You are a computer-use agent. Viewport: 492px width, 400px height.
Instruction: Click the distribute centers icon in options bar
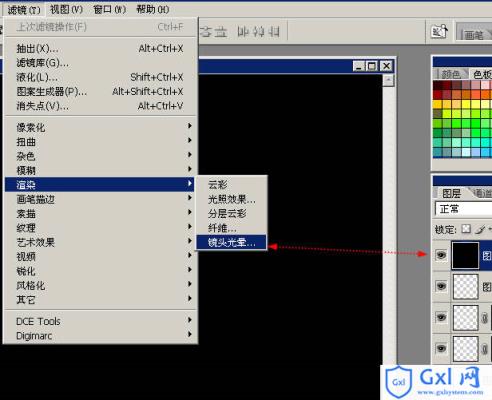[258, 32]
